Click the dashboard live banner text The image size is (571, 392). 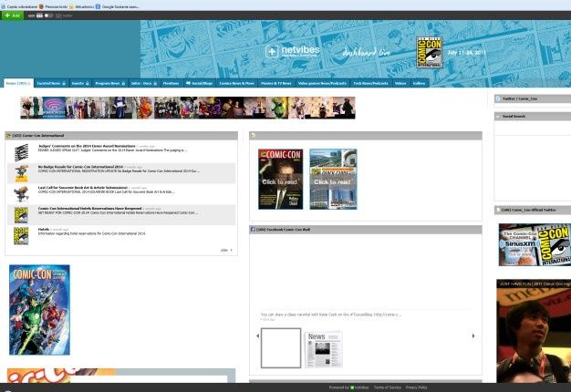pos(366,53)
